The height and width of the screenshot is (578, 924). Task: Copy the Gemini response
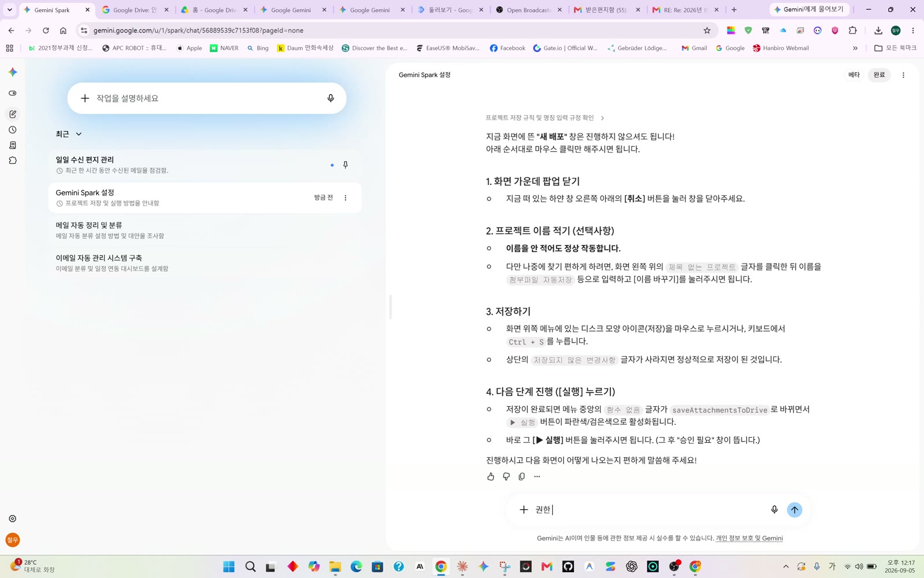click(522, 476)
